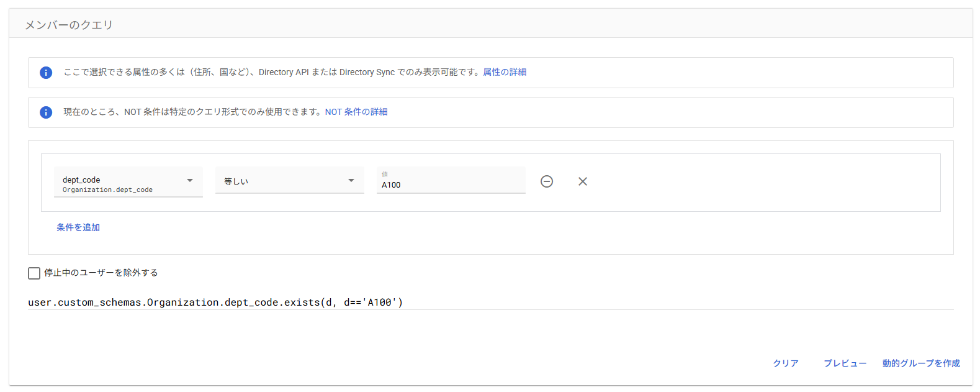This screenshot has width=980, height=392.
Task: Open the 等しい operator dropdown
Action: pyautogui.click(x=290, y=181)
